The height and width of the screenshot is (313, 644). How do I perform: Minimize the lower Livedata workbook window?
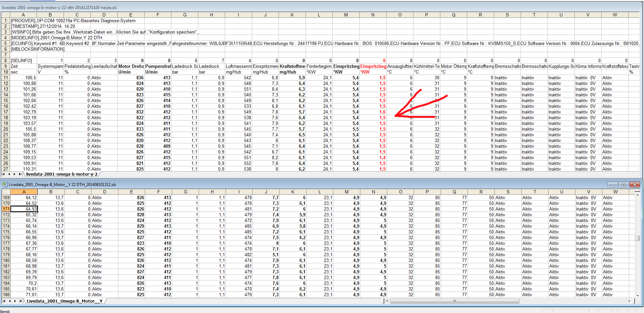612,185
